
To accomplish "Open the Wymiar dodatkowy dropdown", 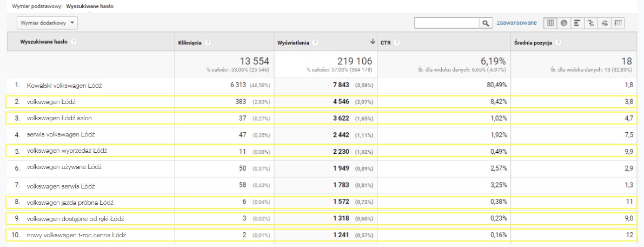I will tap(47, 23).
